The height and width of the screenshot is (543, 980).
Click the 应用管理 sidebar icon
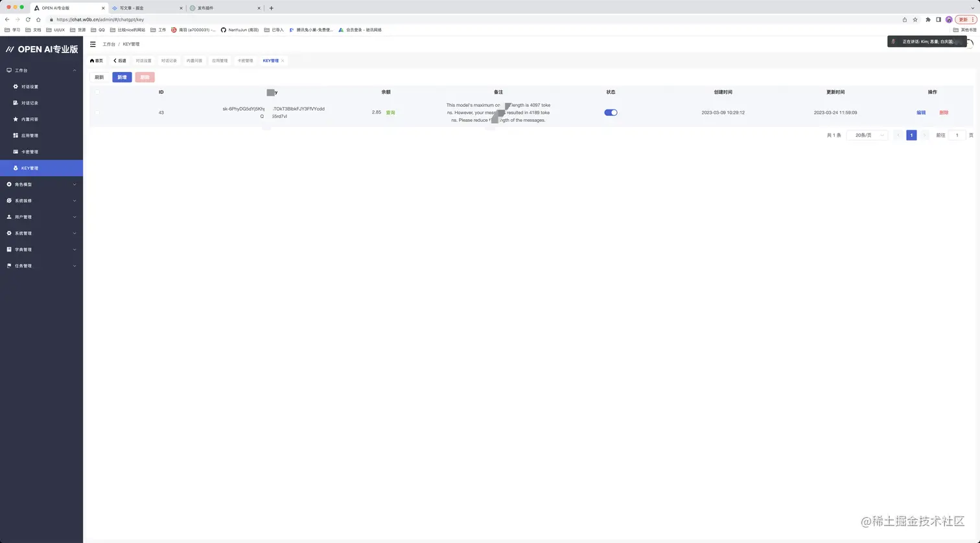(16, 135)
